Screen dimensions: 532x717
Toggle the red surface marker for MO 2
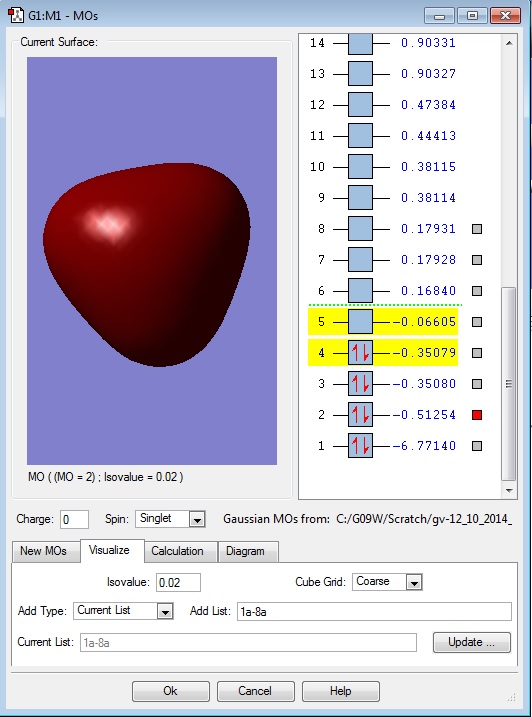point(477,415)
